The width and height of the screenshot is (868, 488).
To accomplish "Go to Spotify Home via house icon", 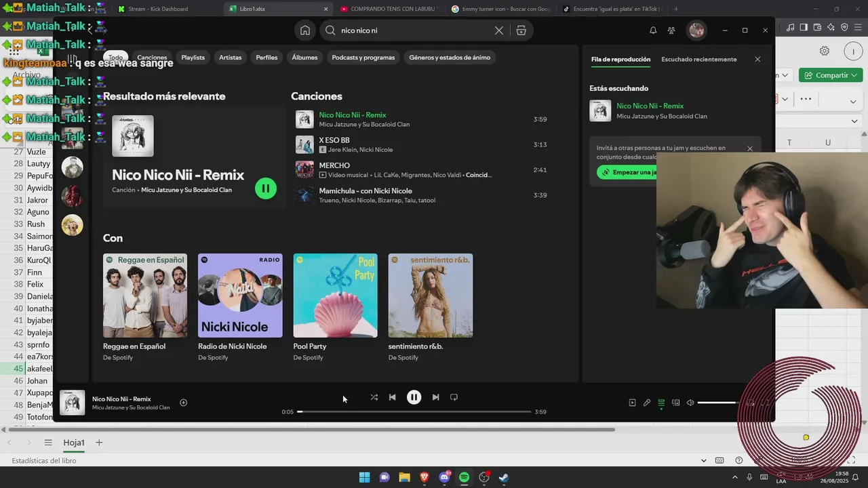I will click(305, 30).
